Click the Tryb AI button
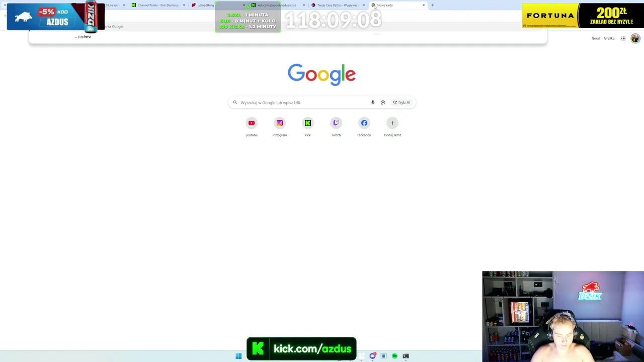The width and height of the screenshot is (644, 362). 401,103
